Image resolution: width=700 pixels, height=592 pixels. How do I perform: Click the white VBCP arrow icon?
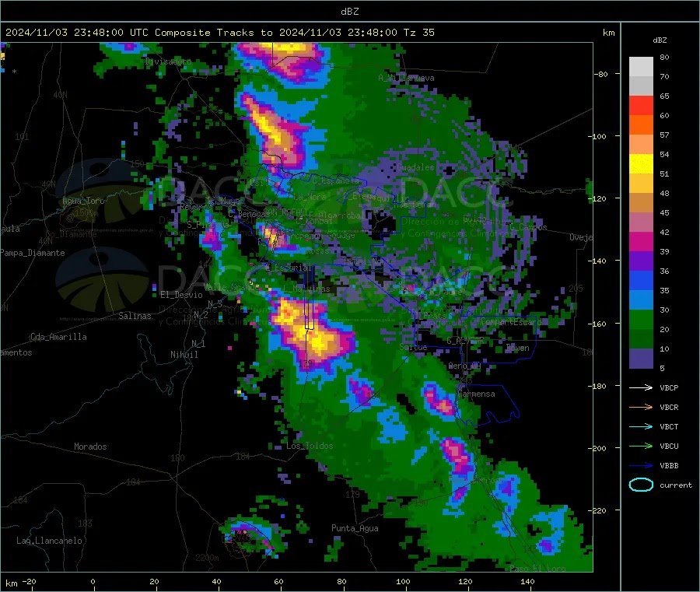pos(641,387)
